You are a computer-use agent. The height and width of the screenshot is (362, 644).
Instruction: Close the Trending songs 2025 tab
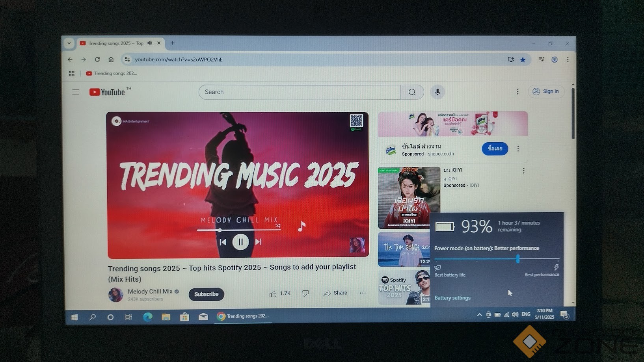(x=159, y=43)
